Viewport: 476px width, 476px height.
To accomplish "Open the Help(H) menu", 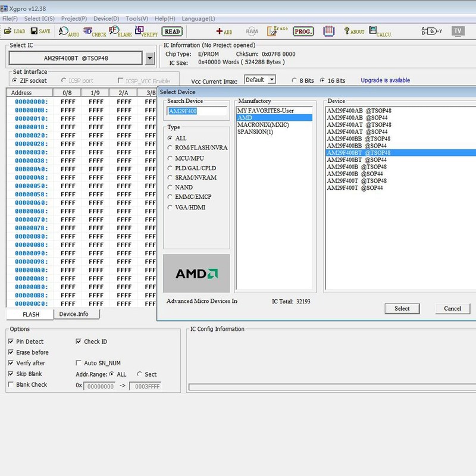I will point(165,18).
